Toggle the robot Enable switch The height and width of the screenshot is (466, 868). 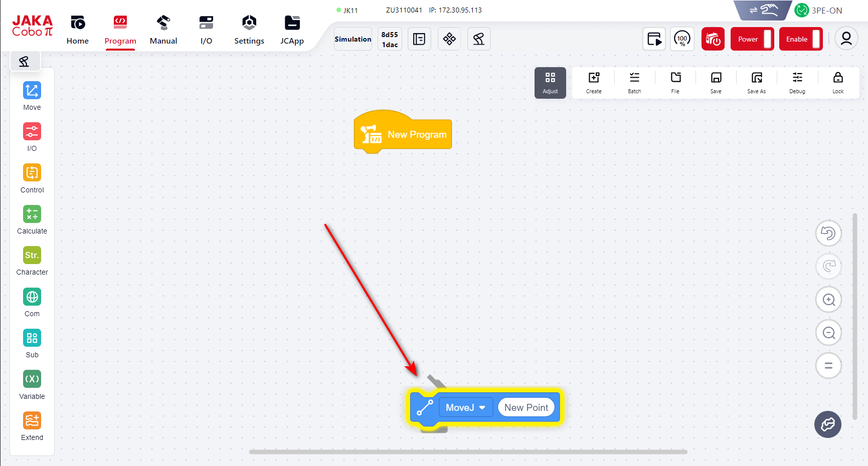coord(800,39)
